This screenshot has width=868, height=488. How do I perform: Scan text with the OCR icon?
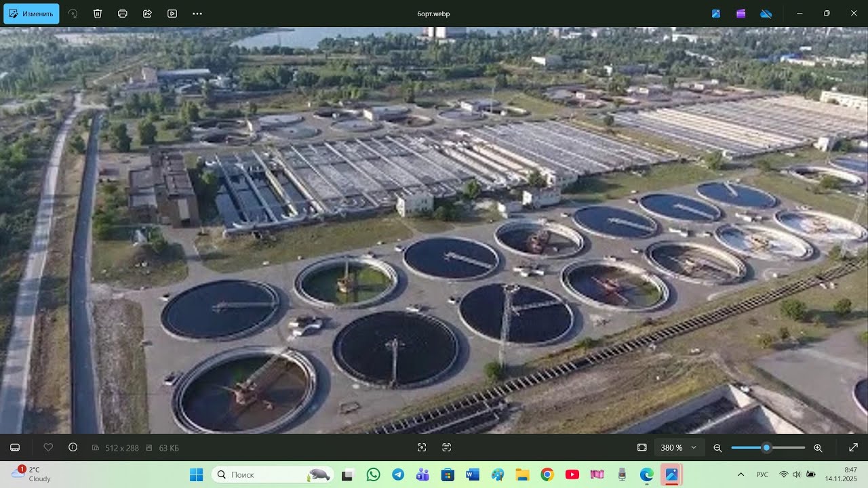[446, 447]
